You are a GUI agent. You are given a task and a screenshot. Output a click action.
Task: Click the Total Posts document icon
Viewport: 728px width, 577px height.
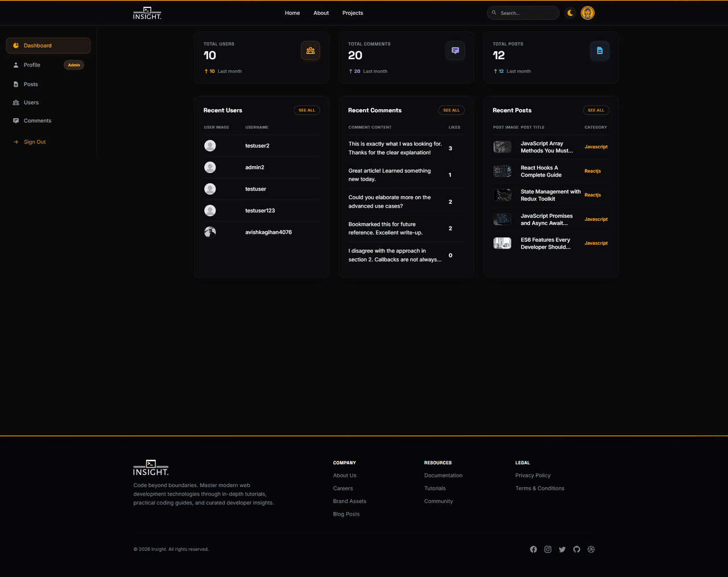tap(599, 51)
